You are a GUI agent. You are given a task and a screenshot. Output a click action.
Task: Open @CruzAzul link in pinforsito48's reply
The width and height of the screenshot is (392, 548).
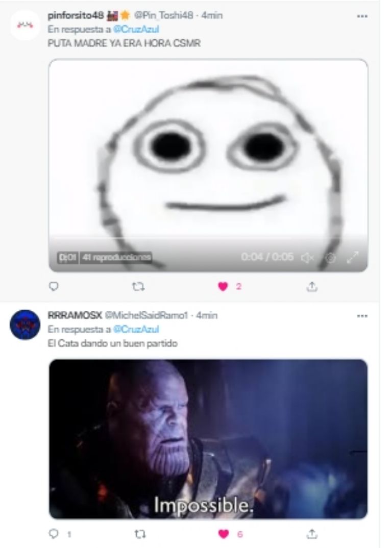point(136,30)
